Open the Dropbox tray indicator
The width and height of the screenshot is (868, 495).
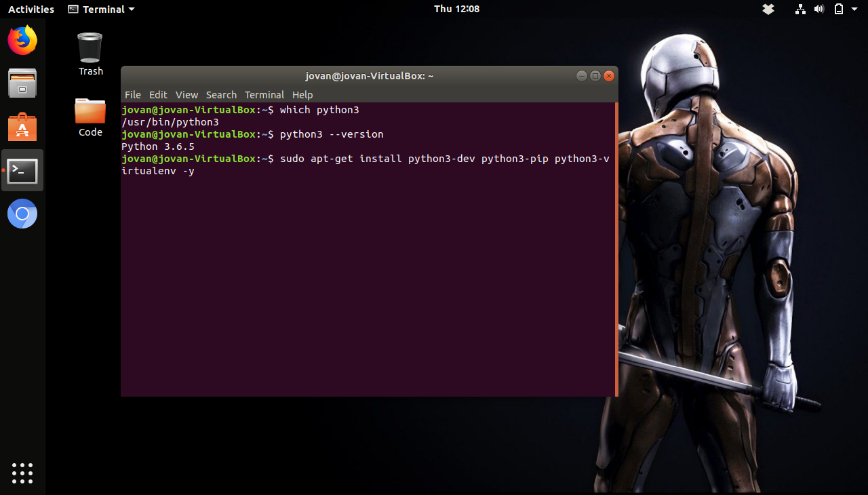[768, 9]
